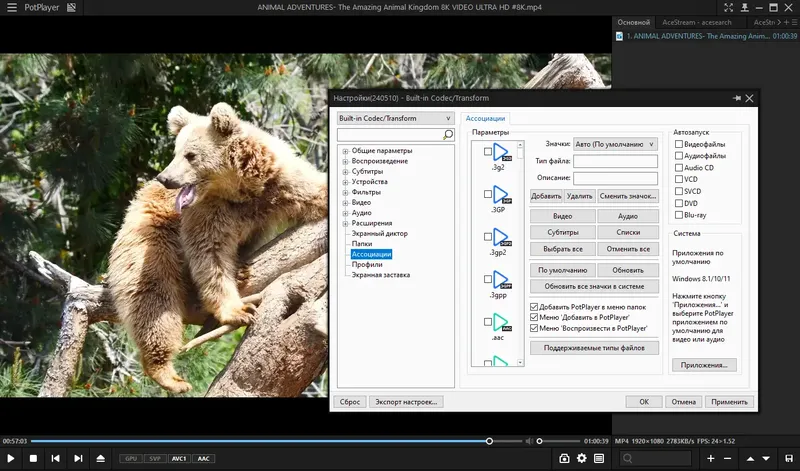This screenshot has width=800, height=471.
Task: Click the 'Применить' button
Action: point(729,401)
